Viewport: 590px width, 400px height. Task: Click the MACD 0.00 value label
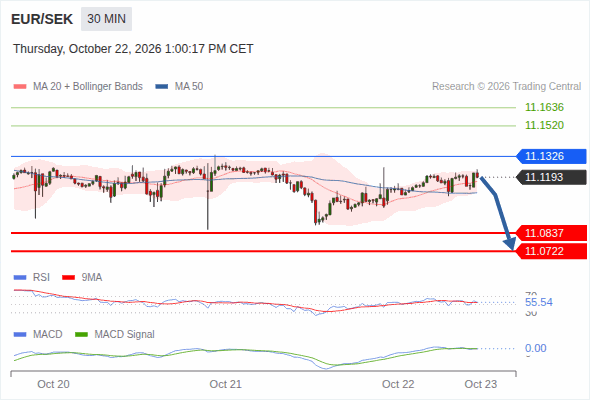point(535,348)
